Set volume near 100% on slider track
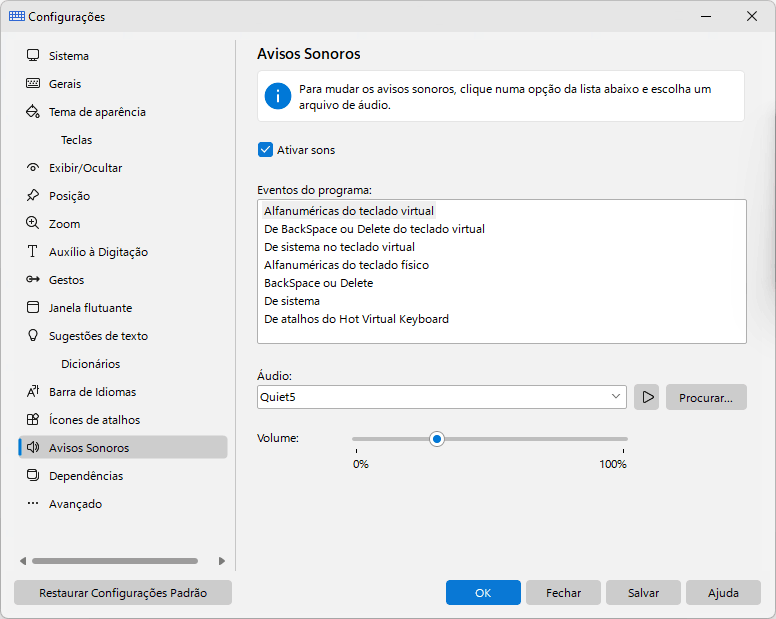 (x=623, y=439)
